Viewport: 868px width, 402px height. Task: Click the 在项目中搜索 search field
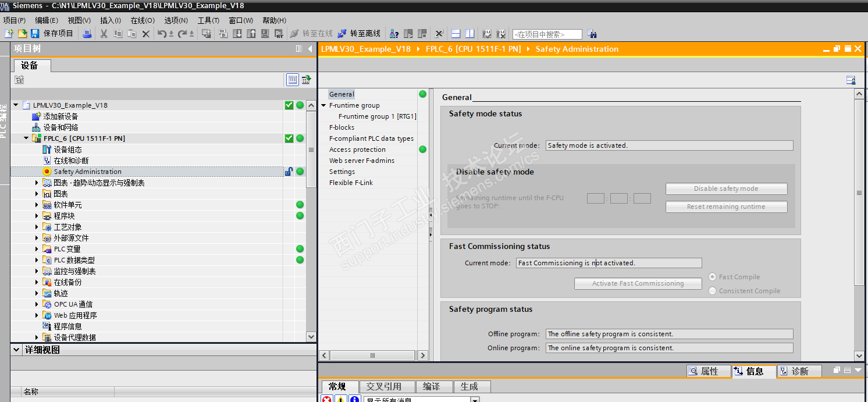[547, 34]
